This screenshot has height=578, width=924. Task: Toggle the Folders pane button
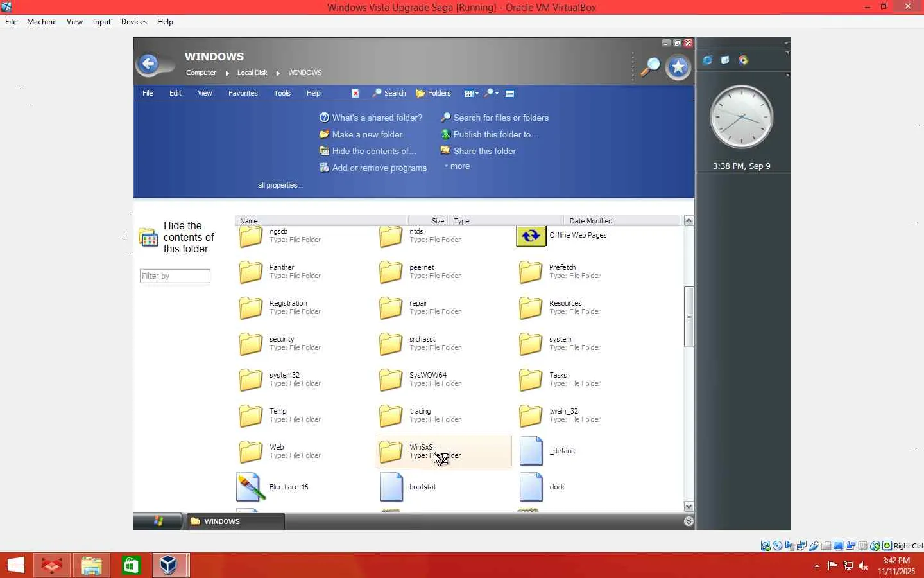click(x=434, y=94)
